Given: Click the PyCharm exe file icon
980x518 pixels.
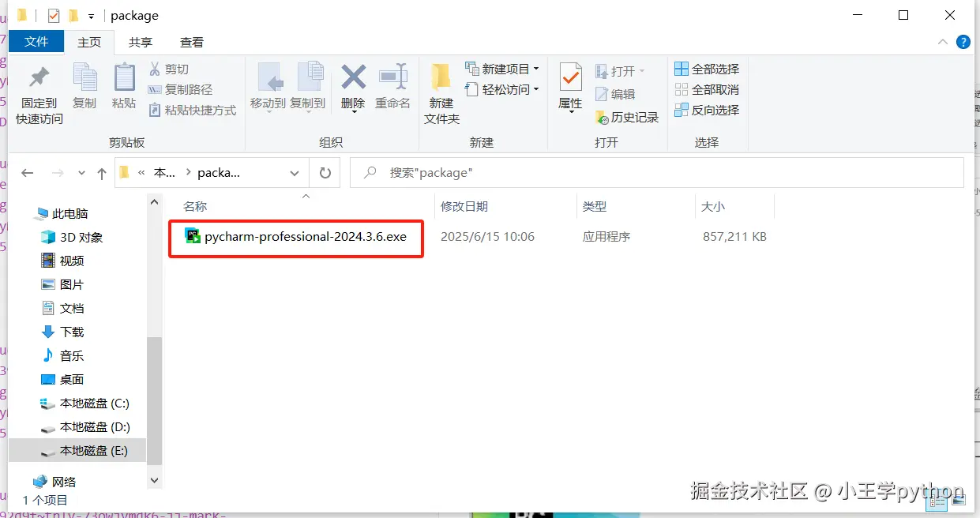Looking at the screenshot, I should pyautogui.click(x=192, y=236).
